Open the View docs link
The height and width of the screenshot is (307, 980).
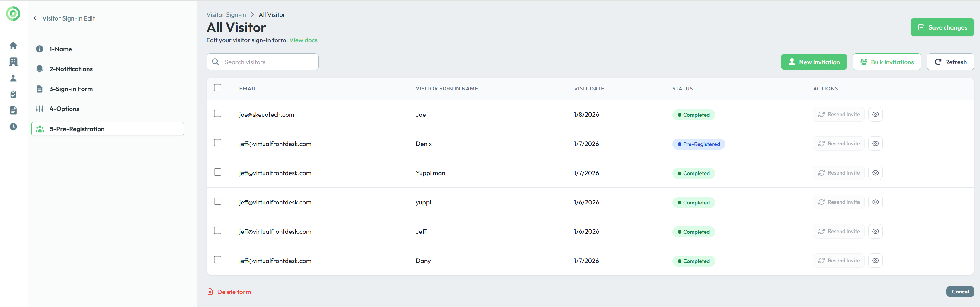point(303,40)
